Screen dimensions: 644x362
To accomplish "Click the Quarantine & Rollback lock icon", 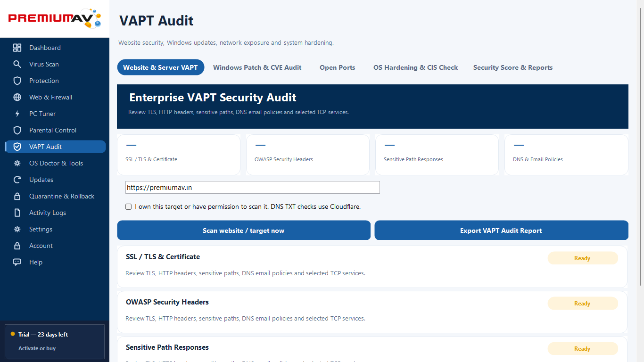I will (17, 196).
